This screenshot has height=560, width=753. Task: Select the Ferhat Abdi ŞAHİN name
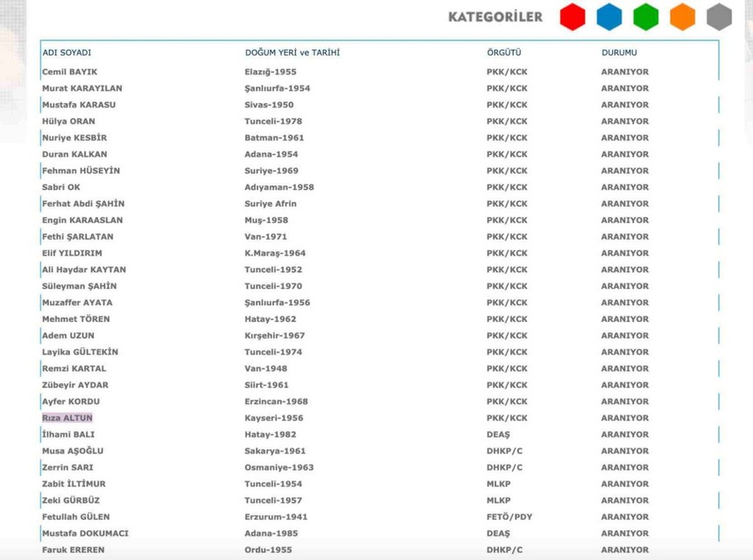tap(83, 204)
